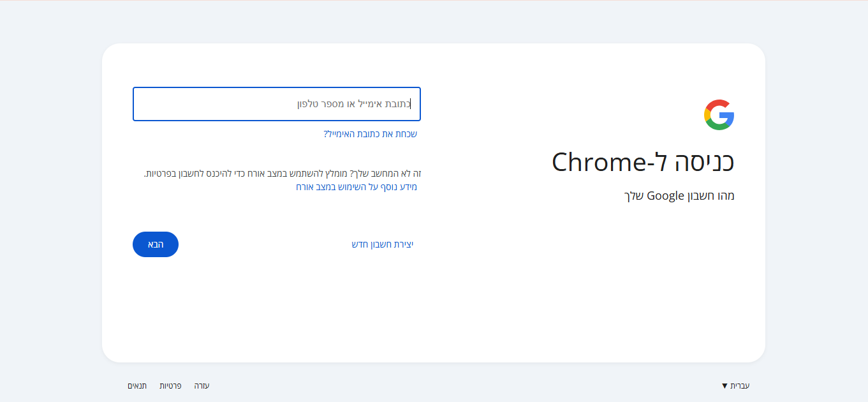Click the placeholder text 'כתובת אימייל או מספר טלפון'
This screenshot has width=868, height=402.
point(353,104)
